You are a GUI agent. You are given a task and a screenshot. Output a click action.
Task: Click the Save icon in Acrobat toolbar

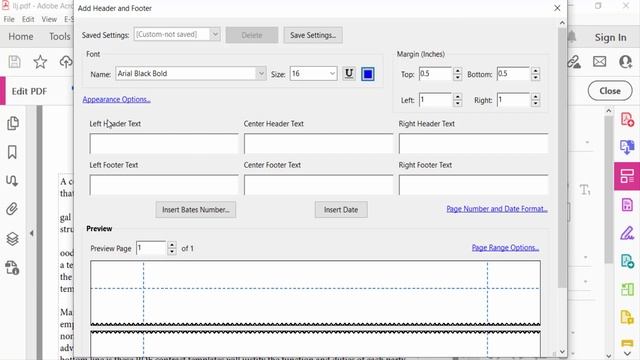(15, 62)
